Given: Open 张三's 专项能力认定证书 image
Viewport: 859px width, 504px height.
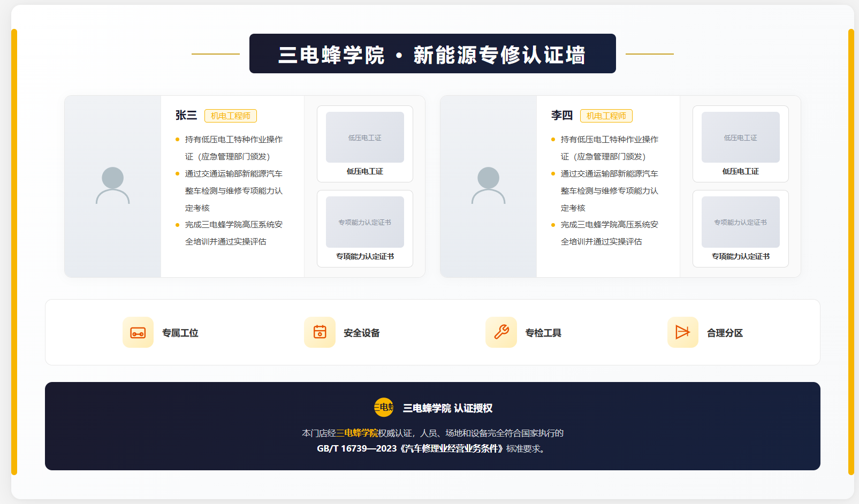Looking at the screenshot, I should point(365,222).
